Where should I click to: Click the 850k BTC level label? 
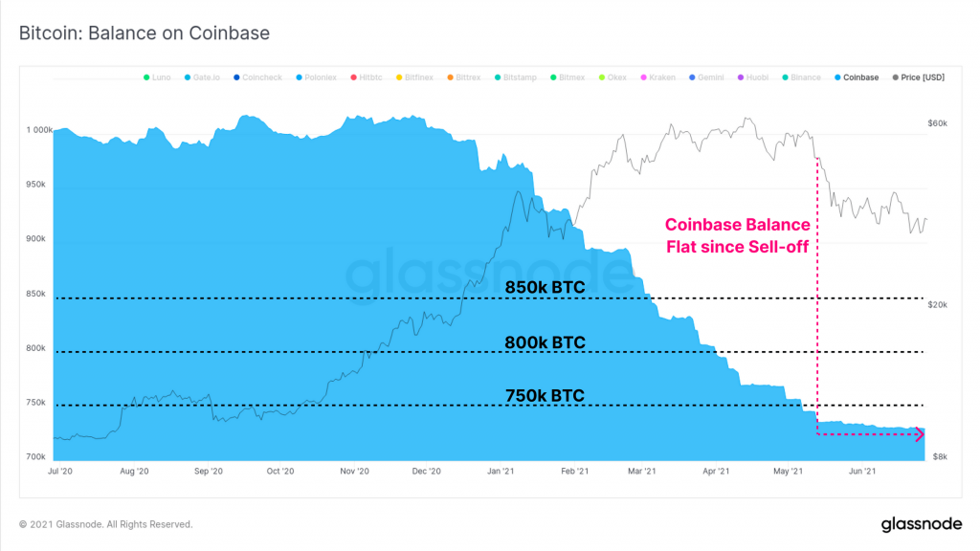click(545, 287)
